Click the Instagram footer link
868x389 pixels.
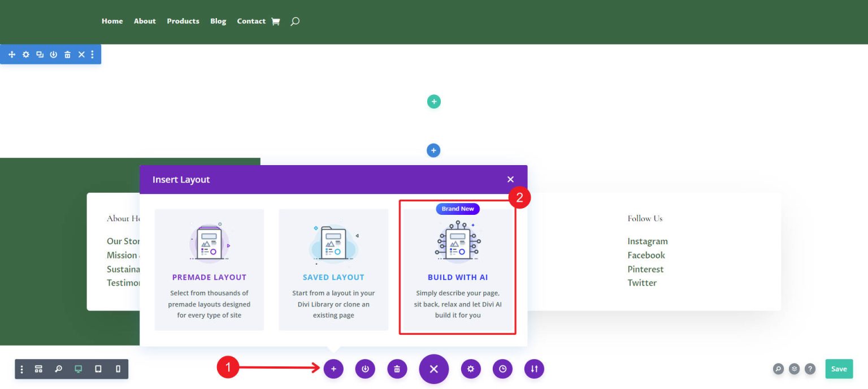[647, 241]
